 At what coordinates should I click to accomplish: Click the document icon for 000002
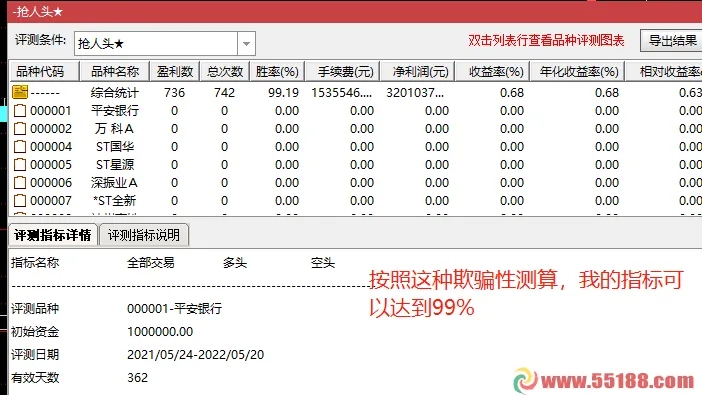20,129
